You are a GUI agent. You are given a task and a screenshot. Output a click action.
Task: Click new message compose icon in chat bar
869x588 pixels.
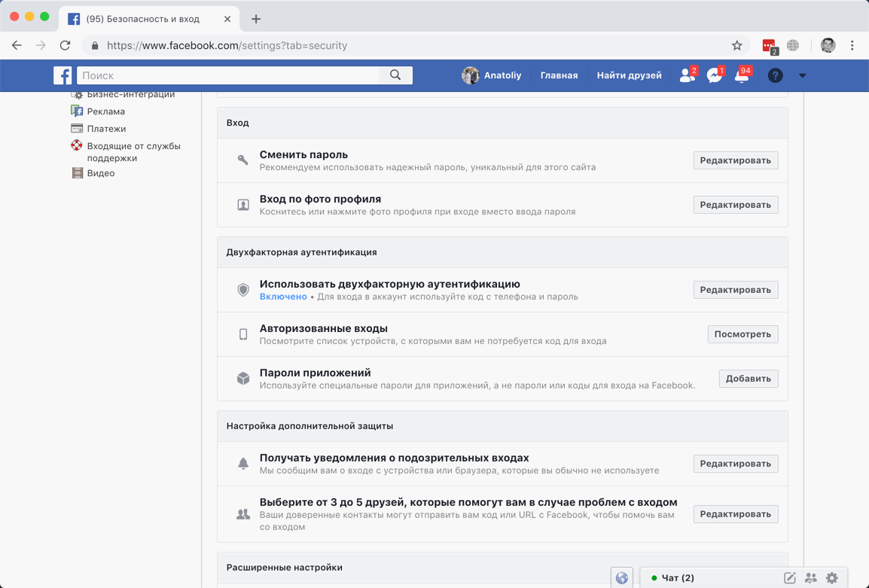click(789, 578)
